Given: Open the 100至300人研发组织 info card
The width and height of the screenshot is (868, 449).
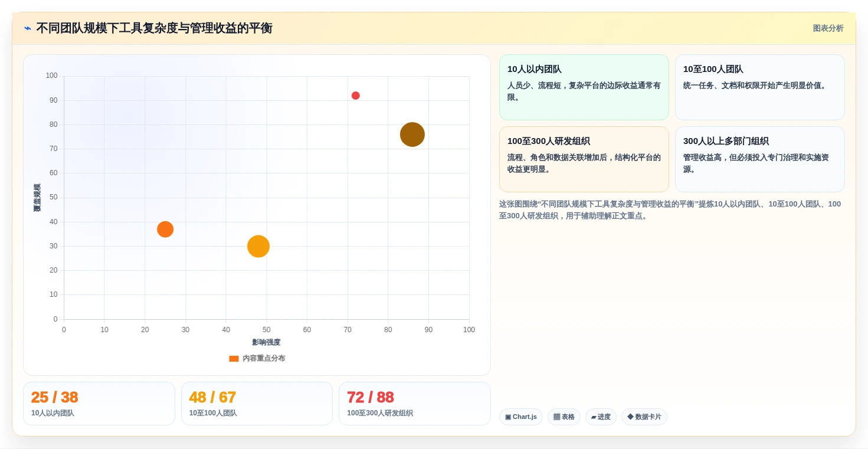Looking at the screenshot, I should [584, 159].
